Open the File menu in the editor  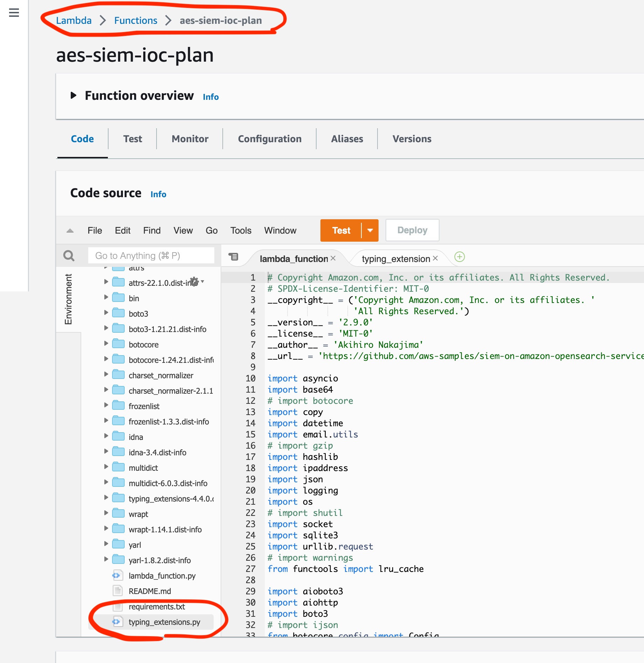pos(94,230)
